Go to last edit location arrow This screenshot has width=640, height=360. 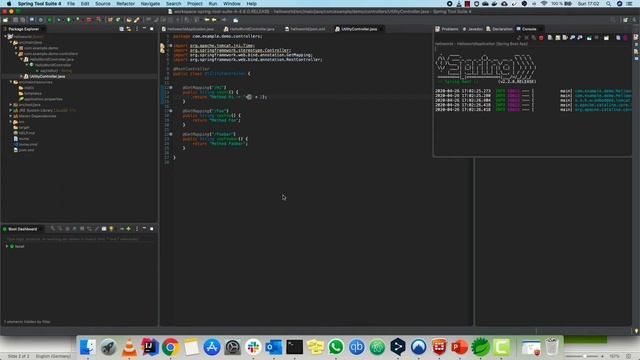(207, 20)
